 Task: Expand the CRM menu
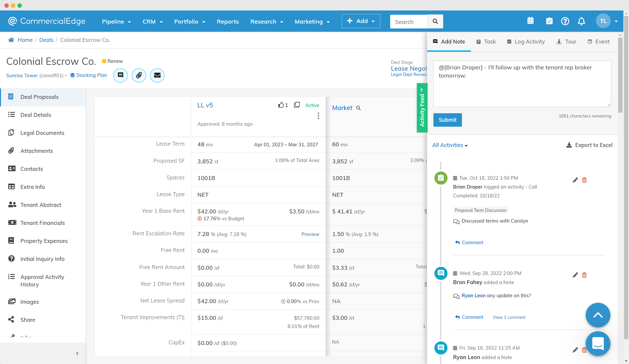pos(152,22)
